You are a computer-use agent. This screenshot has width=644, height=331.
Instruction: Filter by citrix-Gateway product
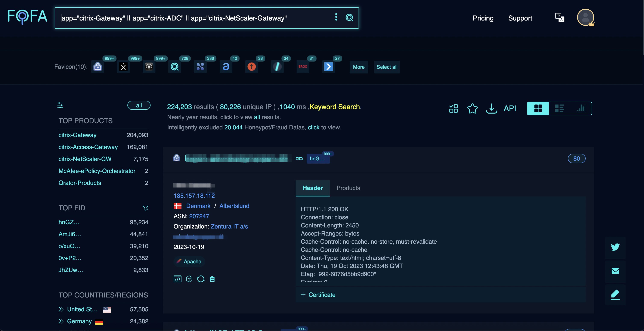77,135
